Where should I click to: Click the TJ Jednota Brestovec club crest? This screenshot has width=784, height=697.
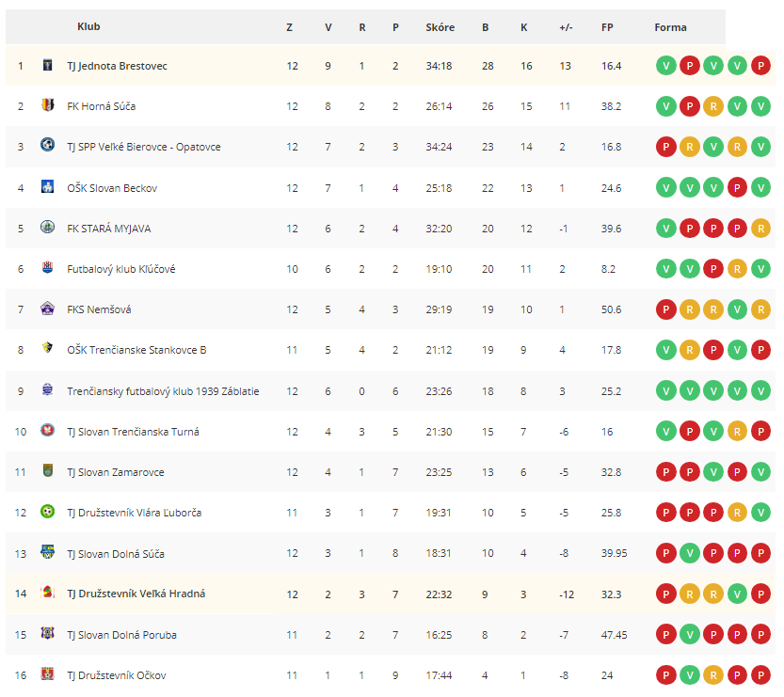(47, 65)
